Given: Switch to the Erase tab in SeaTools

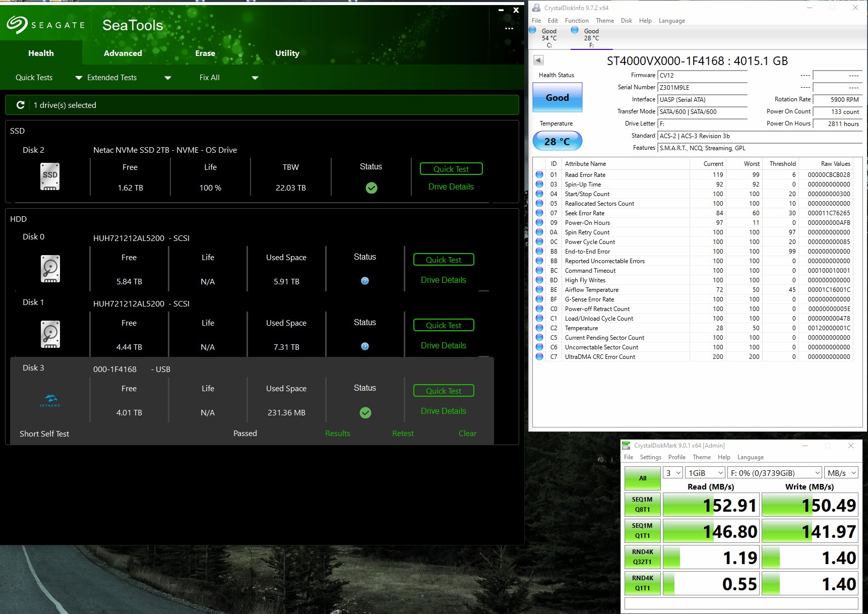Looking at the screenshot, I should pos(205,53).
